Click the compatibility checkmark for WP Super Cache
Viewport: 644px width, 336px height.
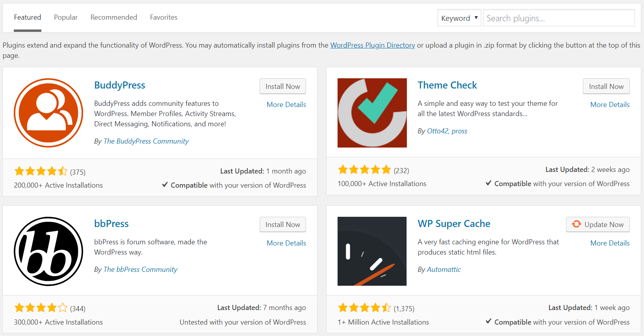click(x=488, y=321)
